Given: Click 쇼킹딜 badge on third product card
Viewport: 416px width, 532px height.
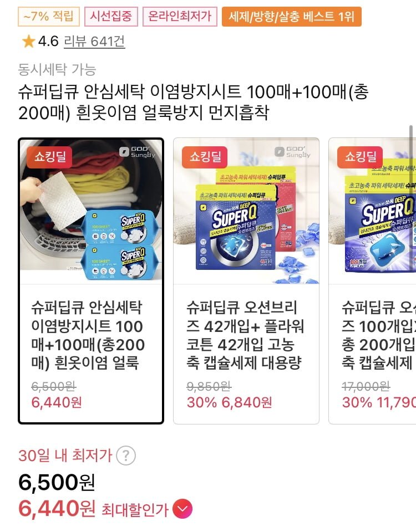Looking at the screenshot, I should 360,157.
